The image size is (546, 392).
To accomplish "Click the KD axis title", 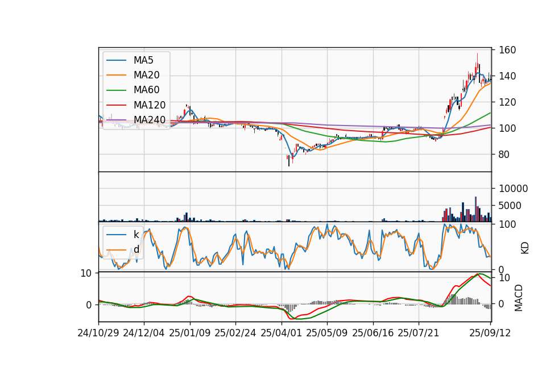I will click(525, 248).
